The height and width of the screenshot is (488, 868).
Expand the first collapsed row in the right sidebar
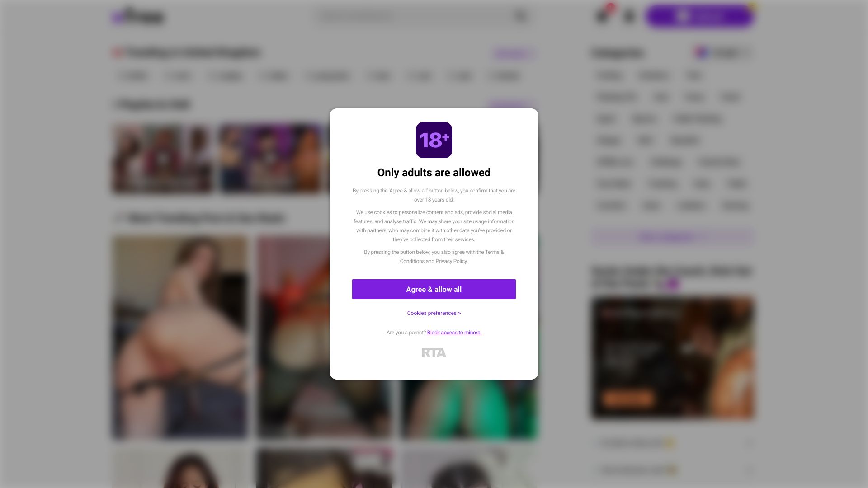(673, 443)
